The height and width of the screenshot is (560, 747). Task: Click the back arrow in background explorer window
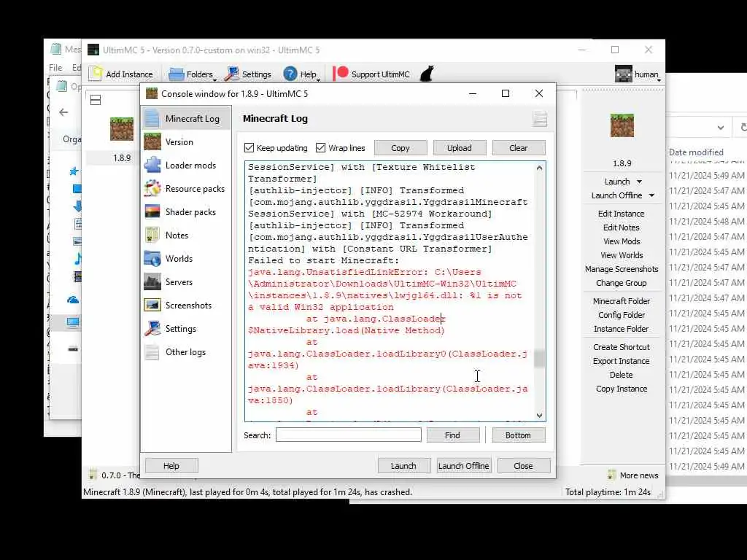tap(63, 112)
